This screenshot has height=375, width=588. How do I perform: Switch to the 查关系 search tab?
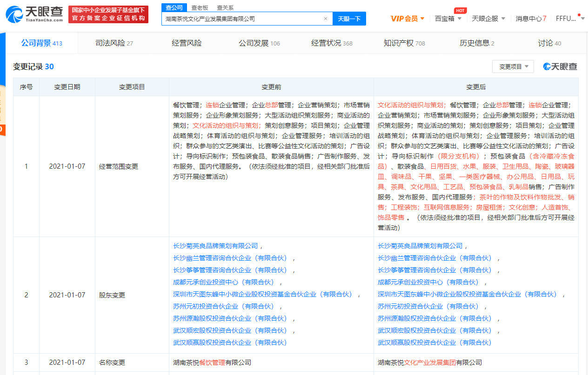225,8
